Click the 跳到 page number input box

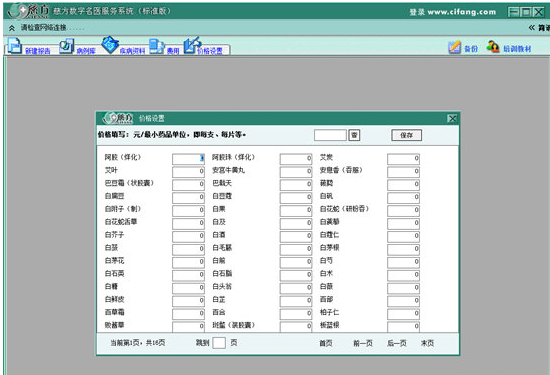tap(219, 343)
